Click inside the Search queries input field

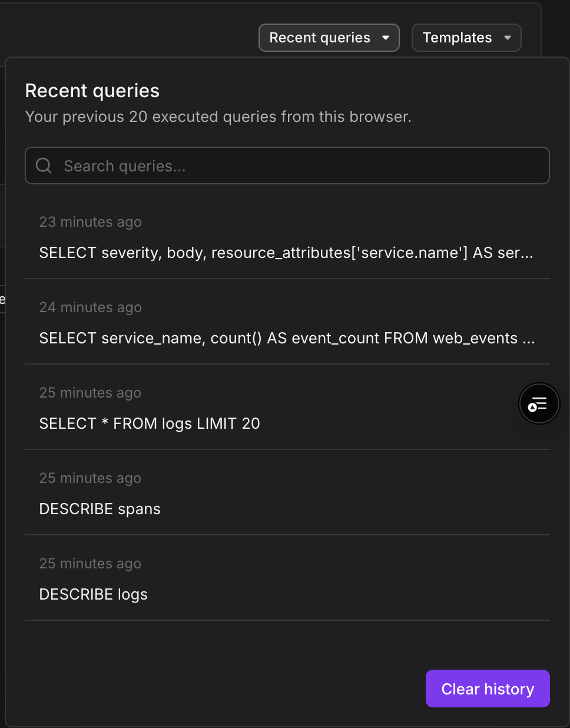pyautogui.click(x=287, y=166)
